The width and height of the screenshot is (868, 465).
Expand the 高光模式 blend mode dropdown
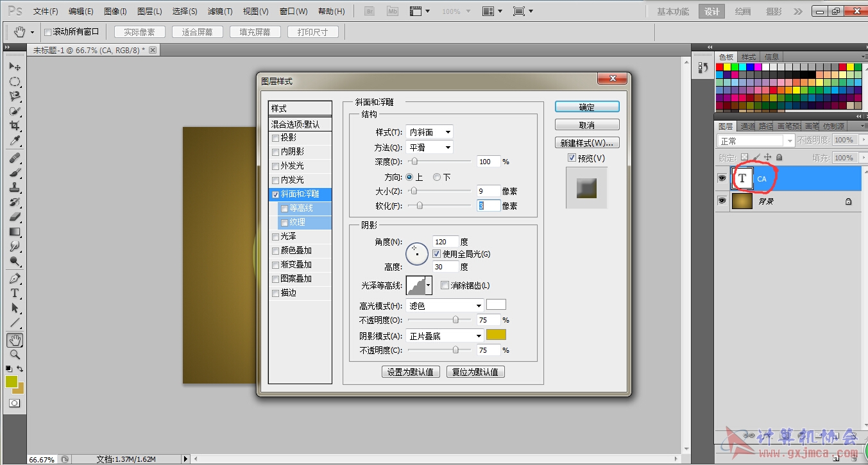coord(445,306)
